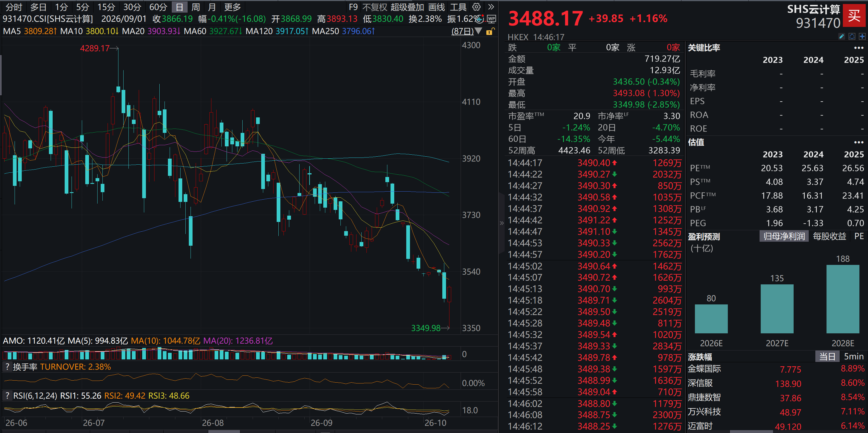868x433 pixels.
Task: Click the 万兴科技 row
Action: (x=776, y=412)
